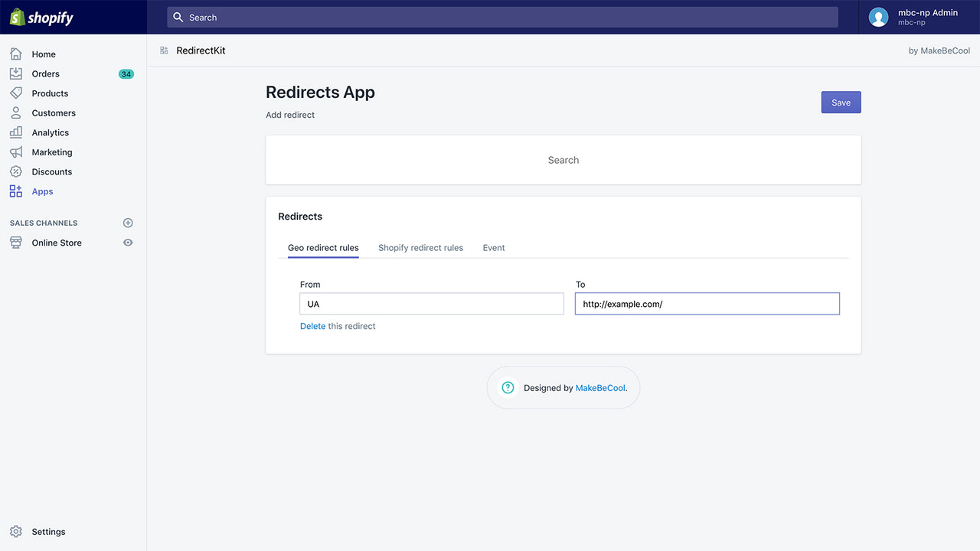Open the Shopify logo menu
Screen dimensions: 980x551
pos(41,17)
